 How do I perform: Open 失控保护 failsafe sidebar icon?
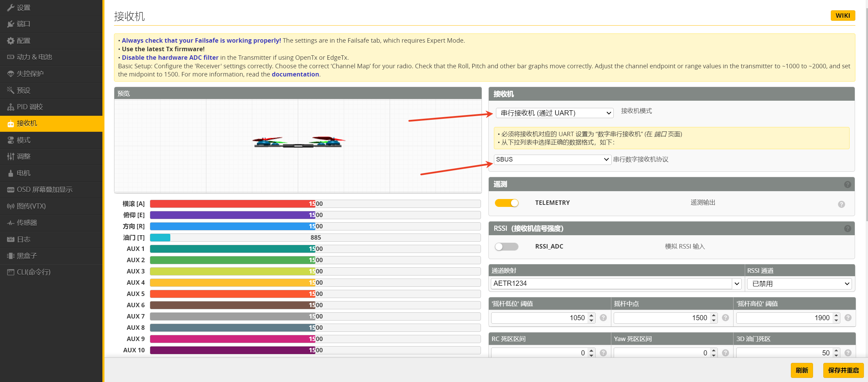click(11, 74)
